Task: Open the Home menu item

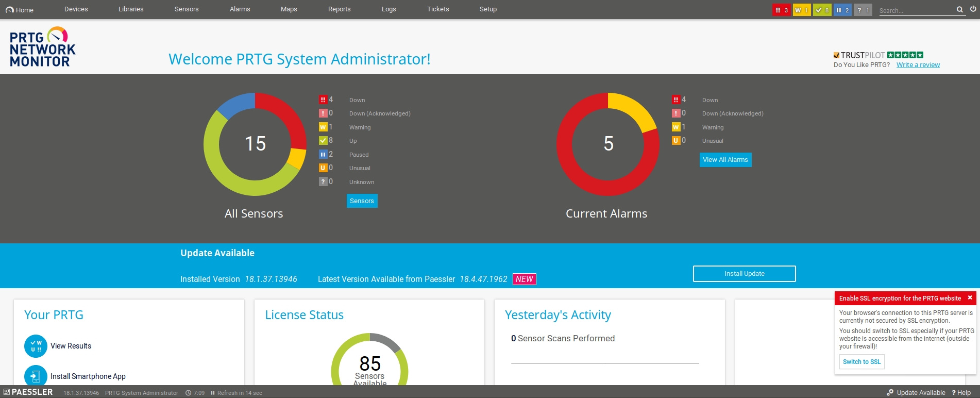Action: coord(20,10)
